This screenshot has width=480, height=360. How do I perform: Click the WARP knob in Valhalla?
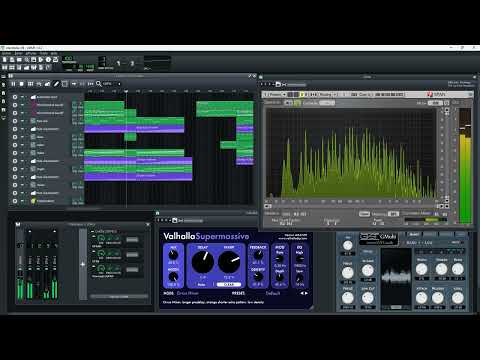pyautogui.click(x=229, y=262)
